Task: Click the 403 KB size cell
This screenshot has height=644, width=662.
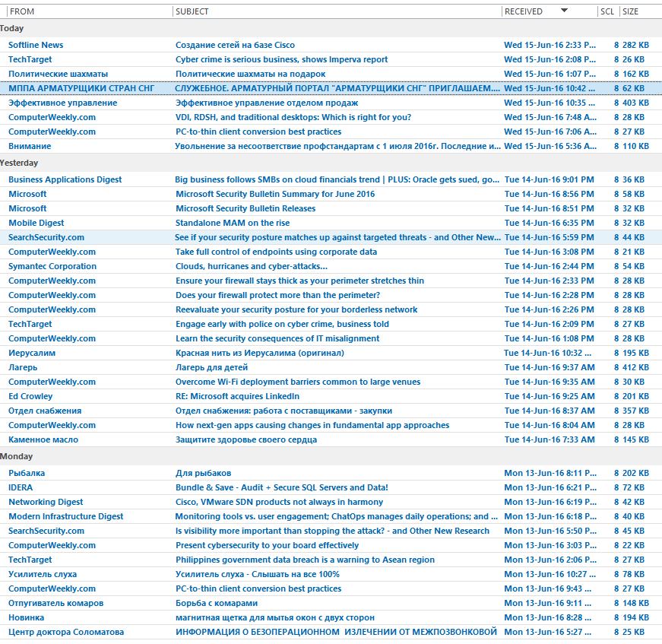Action: click(635, 103)
